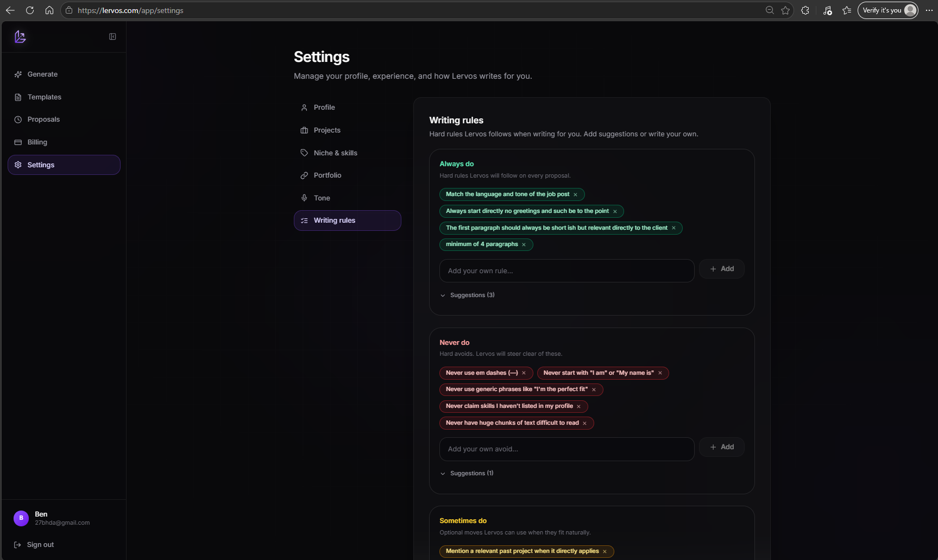Click Add button for Always do rule

click(721, 269)
